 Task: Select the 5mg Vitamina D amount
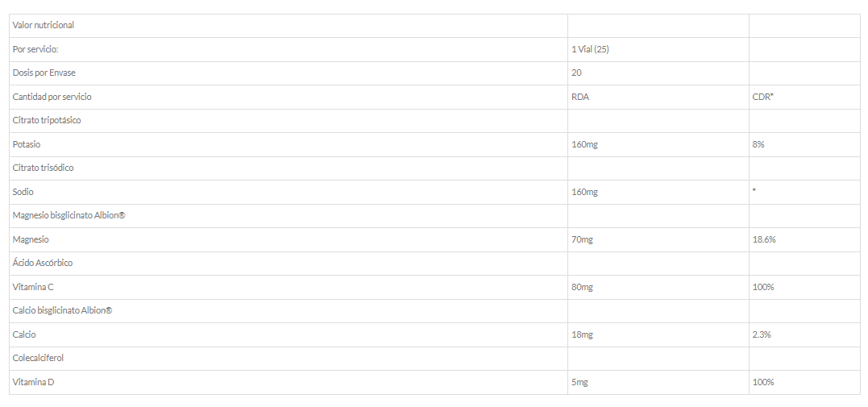coord(579,382)
